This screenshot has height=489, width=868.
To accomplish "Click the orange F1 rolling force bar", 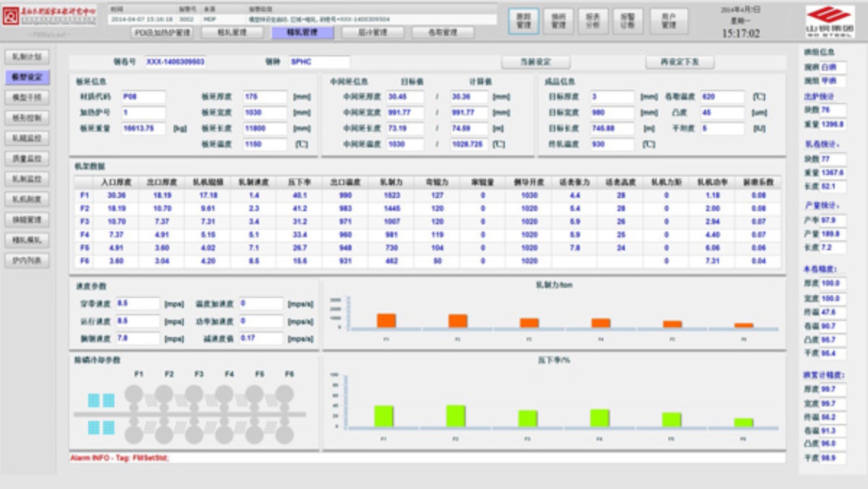I will pos(386,320).
